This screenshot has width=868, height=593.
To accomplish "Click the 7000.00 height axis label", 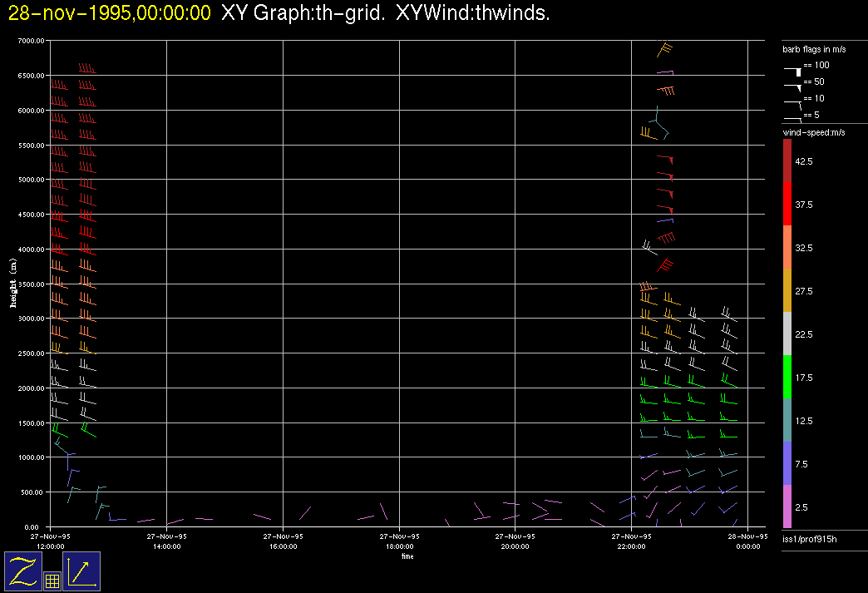I will coord(32,41).
